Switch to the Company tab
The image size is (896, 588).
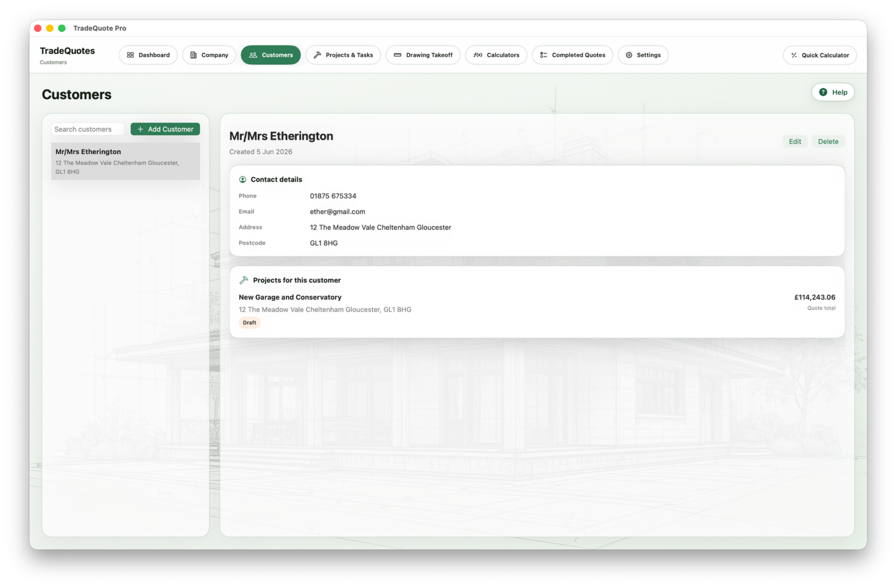pos(209,55)
